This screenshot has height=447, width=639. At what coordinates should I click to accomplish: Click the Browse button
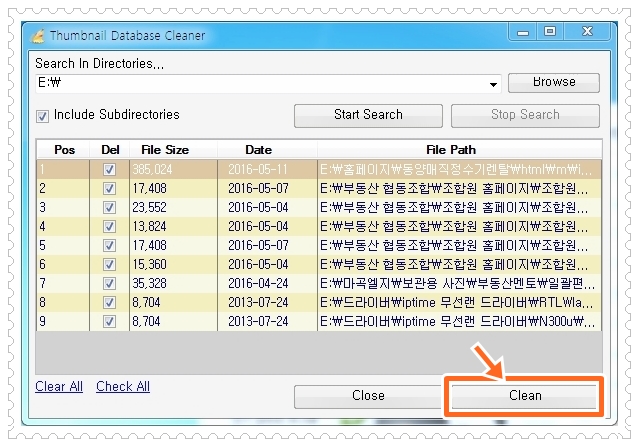[554, 83]
